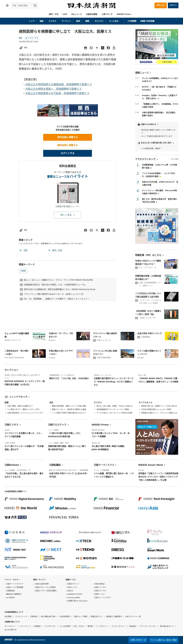Screen dimensions: 183x644
Task: Open link 大阪公立大病院を提訴へ 術後鎮静剤で医療ミス
Action: click(53, 89)
